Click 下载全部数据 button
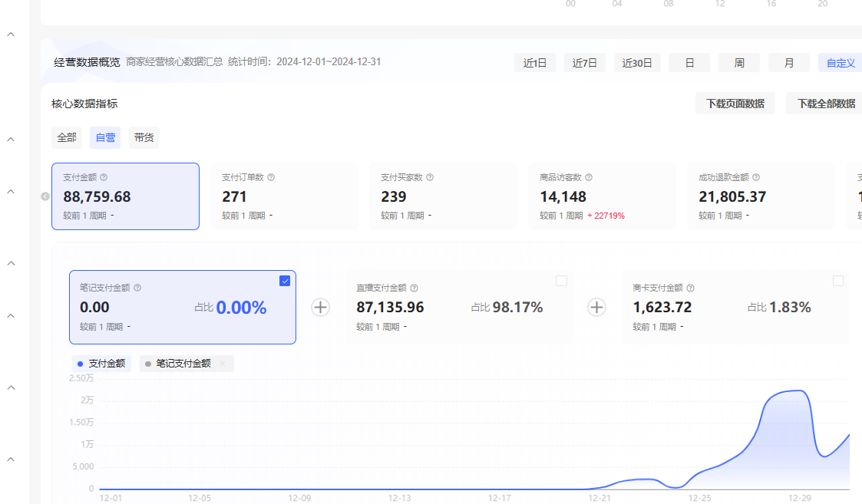The width and height of the screenshot is (862, 504). tap(826, 104)
